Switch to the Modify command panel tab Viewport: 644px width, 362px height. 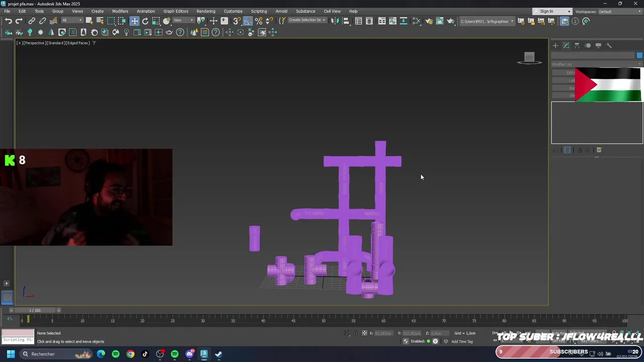pyautogui.click(x=566, y=45)
